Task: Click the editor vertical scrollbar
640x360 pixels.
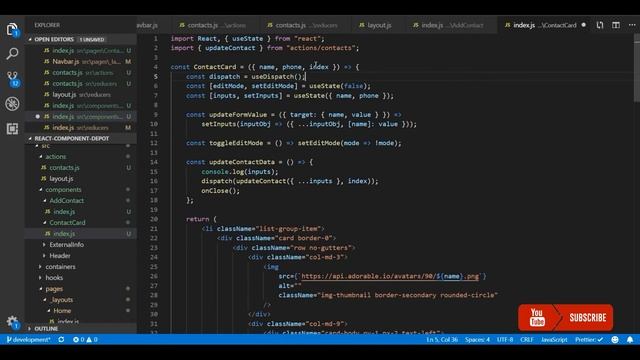Action: click(x=637, y=68)
